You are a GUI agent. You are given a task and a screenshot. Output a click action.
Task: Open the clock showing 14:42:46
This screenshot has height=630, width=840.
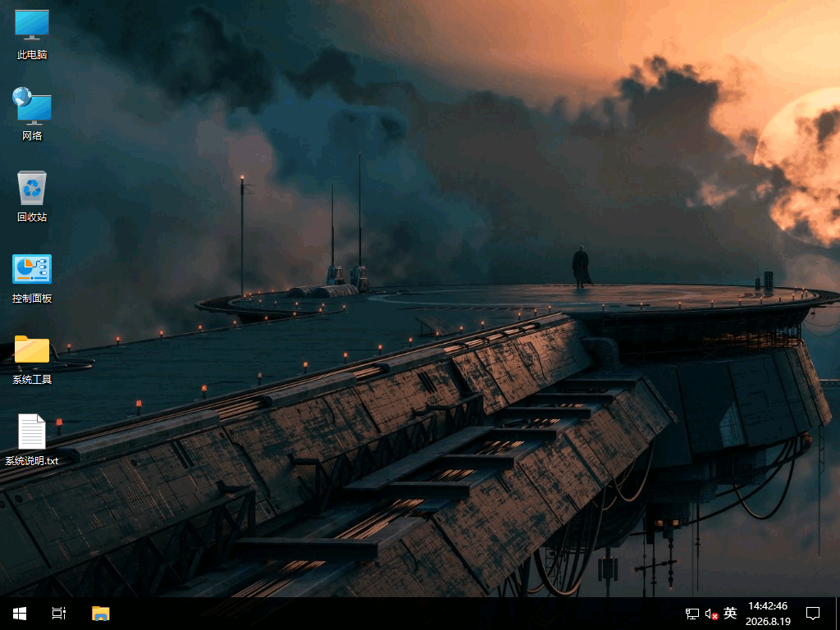(768, 614)
